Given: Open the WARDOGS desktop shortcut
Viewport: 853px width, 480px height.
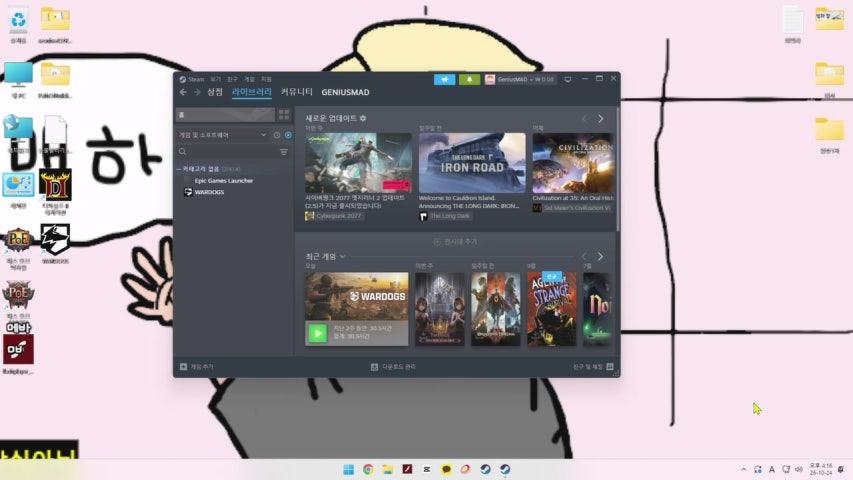Looking at the screenshot, I should click(x=55, y=244).
